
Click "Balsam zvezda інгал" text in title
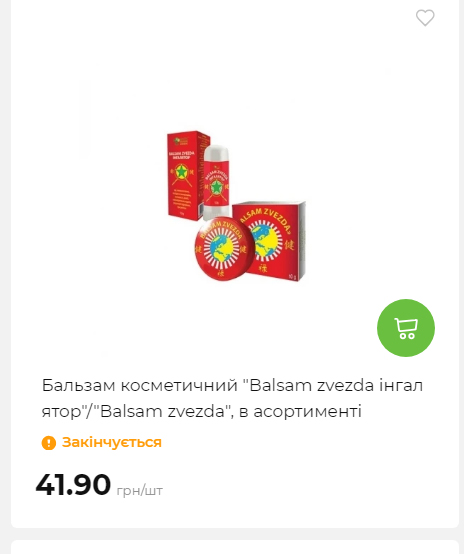(x=336, y=385)
